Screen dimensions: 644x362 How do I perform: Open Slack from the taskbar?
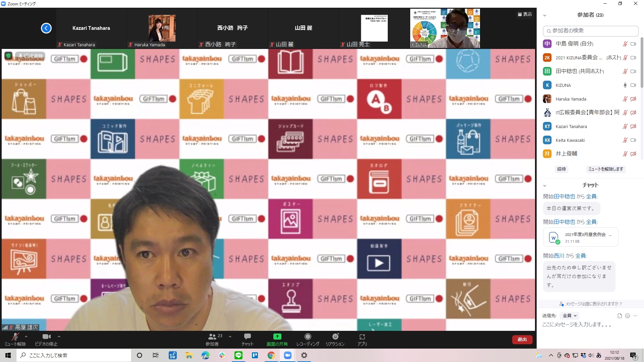pyautogui.click(x=222, y=355)
